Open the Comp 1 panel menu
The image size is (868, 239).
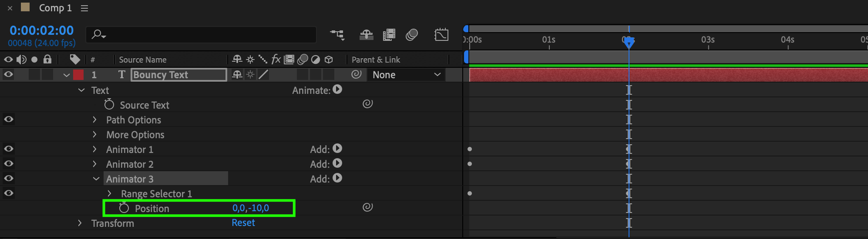click(84, 8)
